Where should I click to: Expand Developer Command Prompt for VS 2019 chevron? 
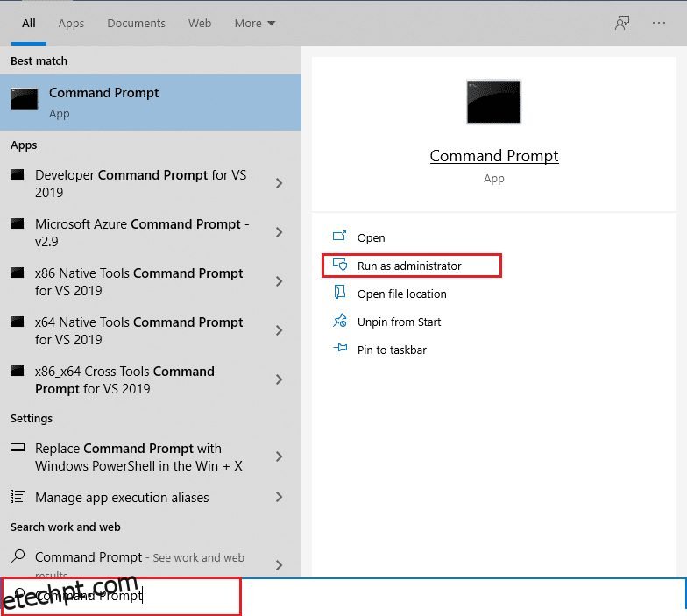tap(279, 183)
